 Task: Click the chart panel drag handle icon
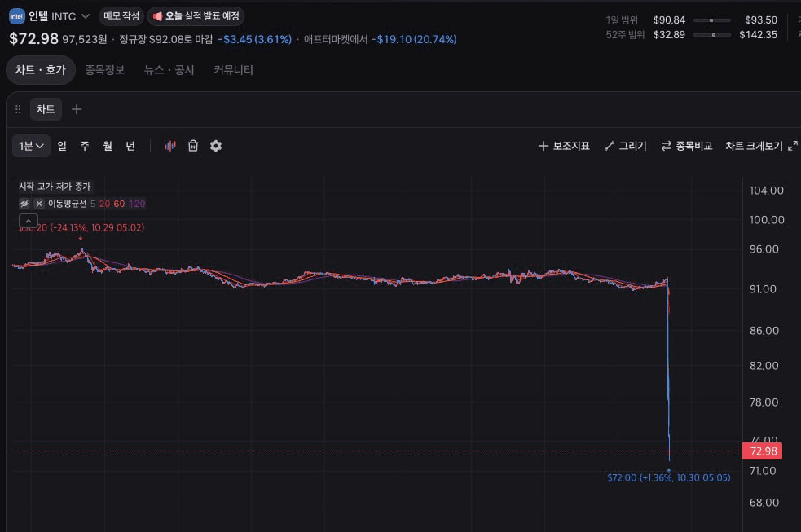18,109
